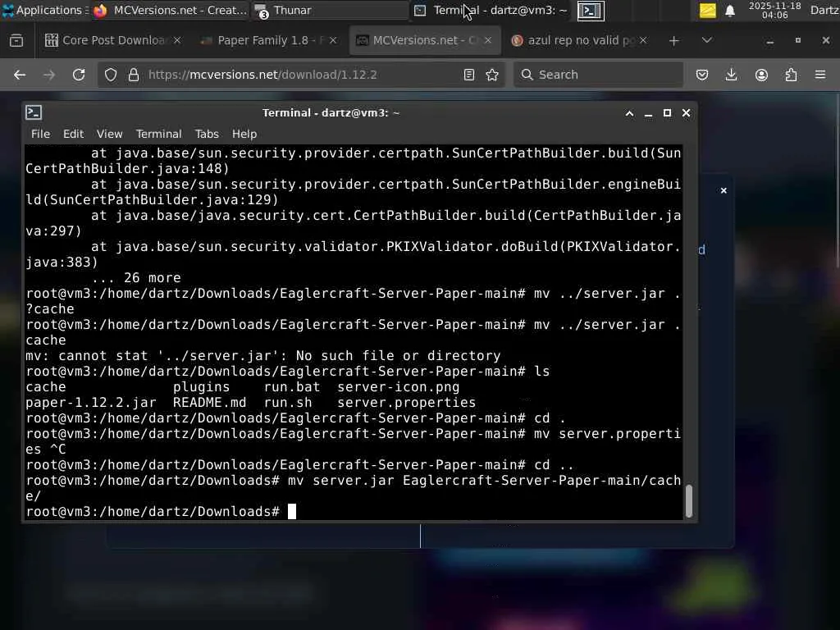Screen dimensions: 840x630
Task: Open the tracking protection shield icon
Action: pos(111,75)
